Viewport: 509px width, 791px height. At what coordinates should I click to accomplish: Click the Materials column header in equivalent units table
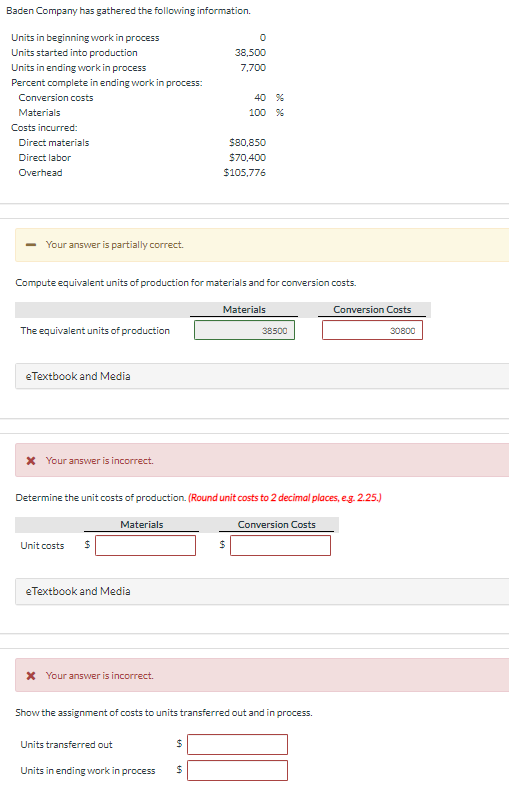click(244, 310)
